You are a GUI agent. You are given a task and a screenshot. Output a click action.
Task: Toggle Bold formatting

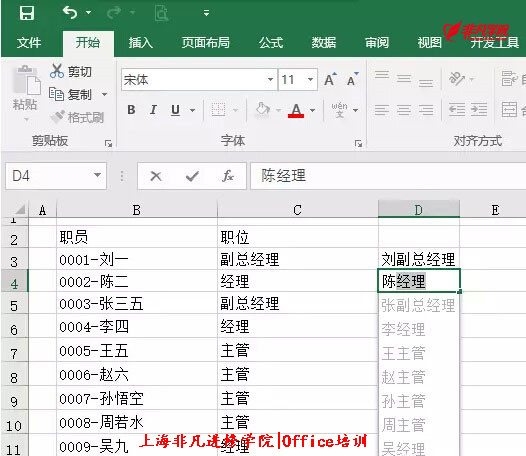tap(132, 110)
